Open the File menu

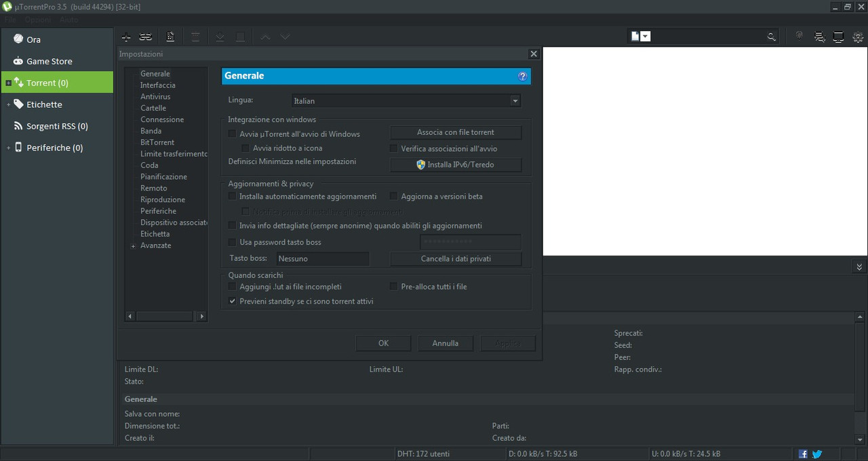(9, 20)
